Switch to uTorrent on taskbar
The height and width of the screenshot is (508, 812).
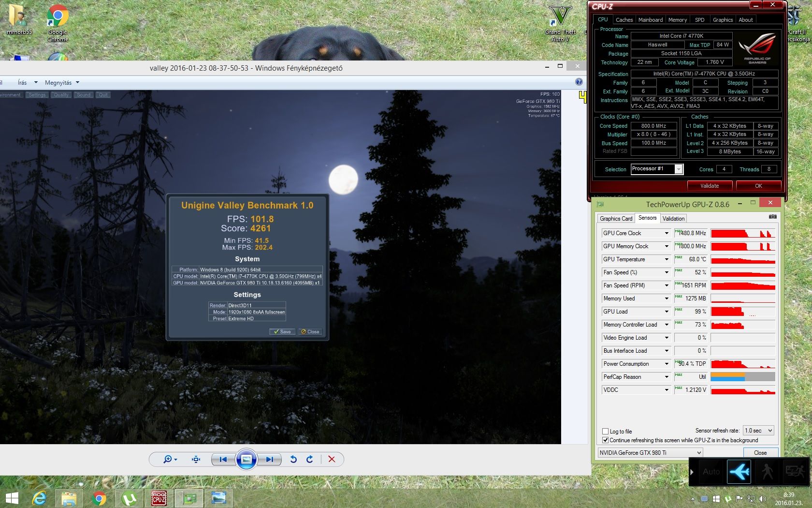(x=129, y=498)
